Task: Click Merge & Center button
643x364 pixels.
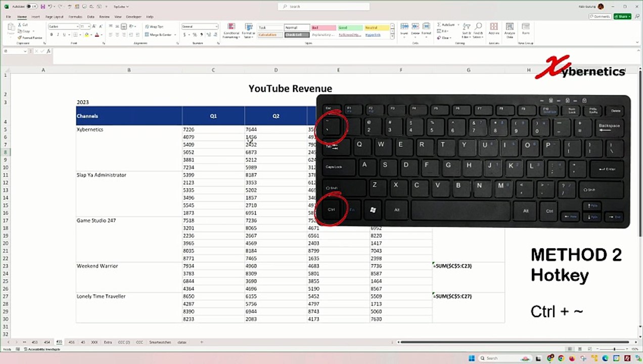Action: coord(158,35)
